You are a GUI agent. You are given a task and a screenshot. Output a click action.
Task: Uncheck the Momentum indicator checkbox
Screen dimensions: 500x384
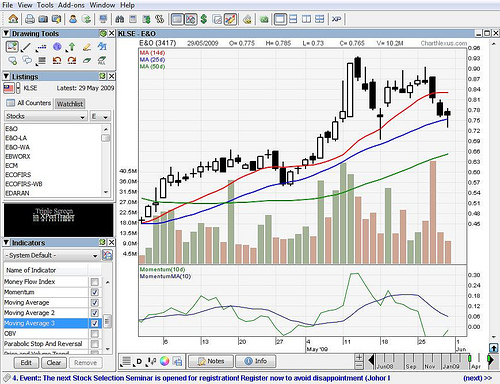[95, 292]
